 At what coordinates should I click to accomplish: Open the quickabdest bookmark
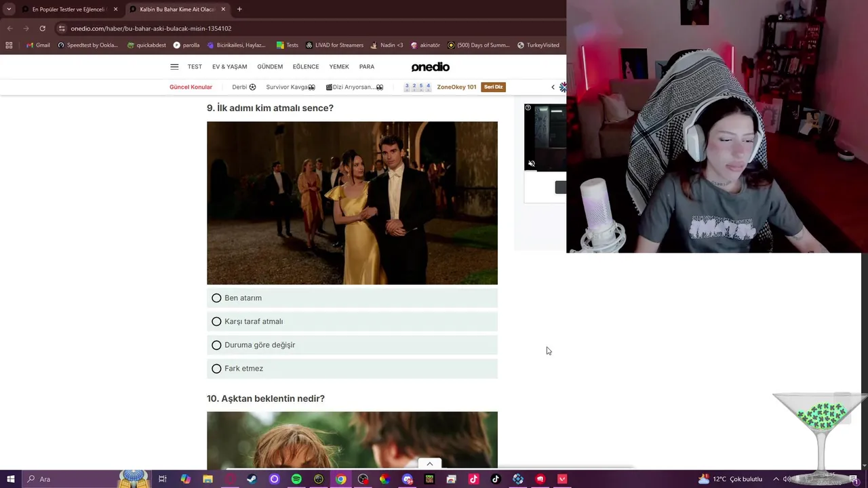tap(146, 45)
